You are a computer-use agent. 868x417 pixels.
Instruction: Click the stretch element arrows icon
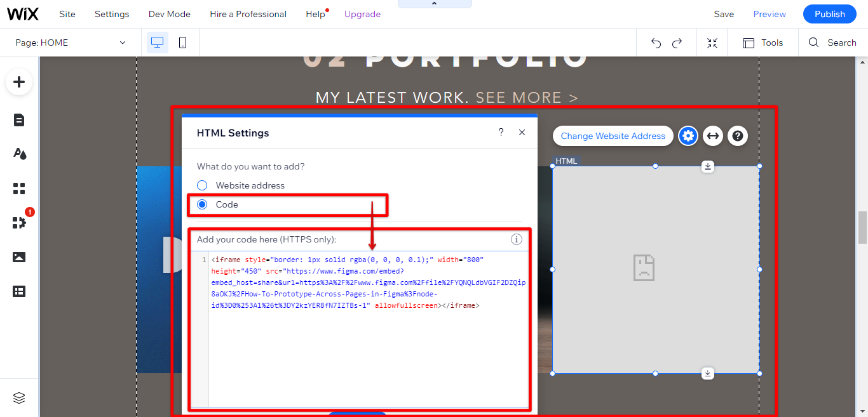[712, 136]
